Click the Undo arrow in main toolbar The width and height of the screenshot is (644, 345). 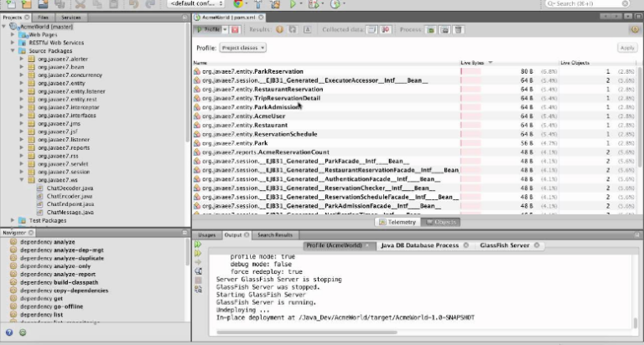(x=134, y=4)
